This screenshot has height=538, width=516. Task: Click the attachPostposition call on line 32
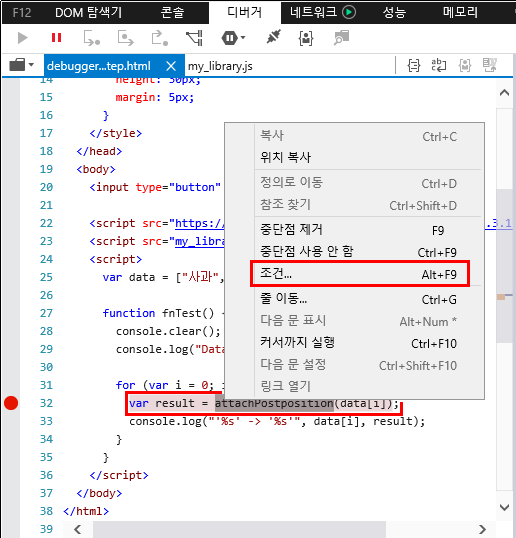click(274, 404)
